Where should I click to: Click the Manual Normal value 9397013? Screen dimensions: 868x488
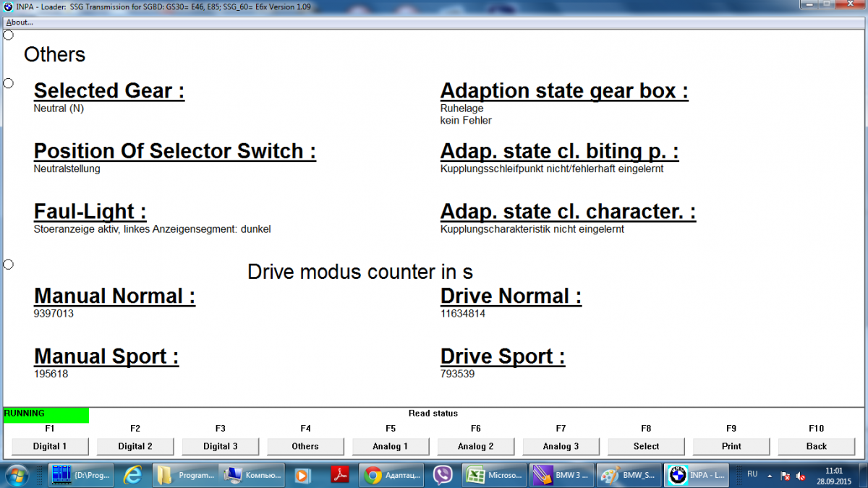54,314
